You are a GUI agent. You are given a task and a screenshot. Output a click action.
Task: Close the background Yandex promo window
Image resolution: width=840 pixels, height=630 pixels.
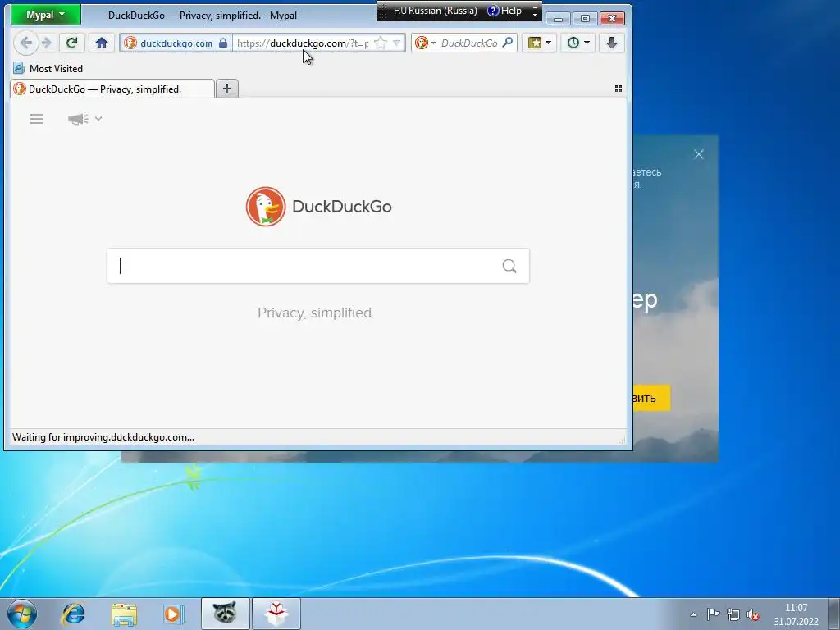(699, 154)
